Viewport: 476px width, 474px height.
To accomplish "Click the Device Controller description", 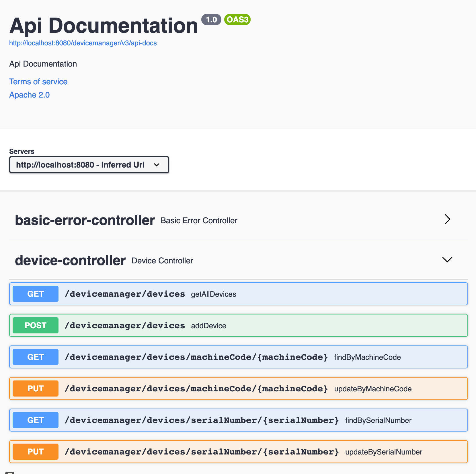I will coord(162,261).
